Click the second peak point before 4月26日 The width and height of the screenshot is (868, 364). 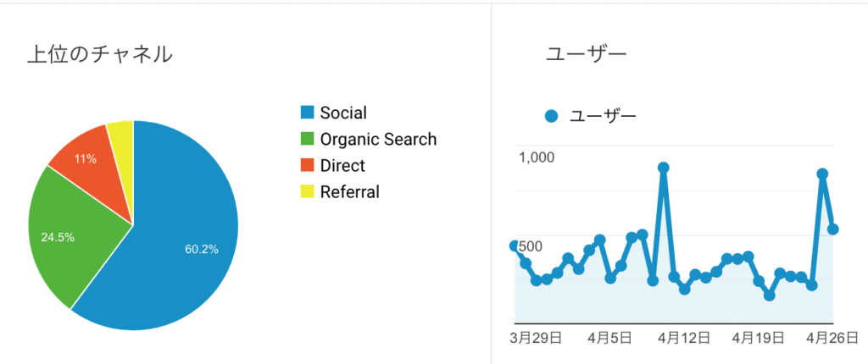coord(822,174)
